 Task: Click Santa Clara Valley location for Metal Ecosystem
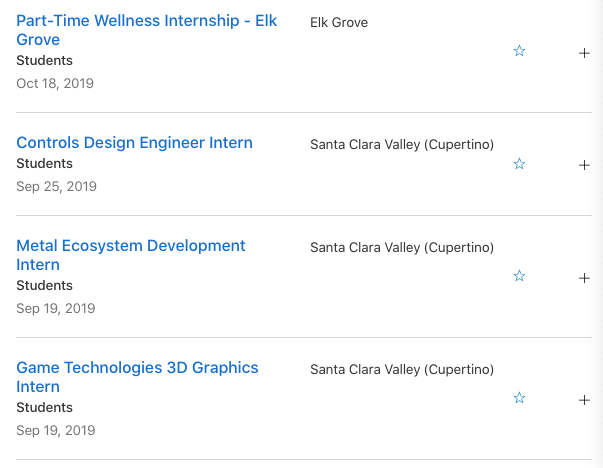click(402, 247)
